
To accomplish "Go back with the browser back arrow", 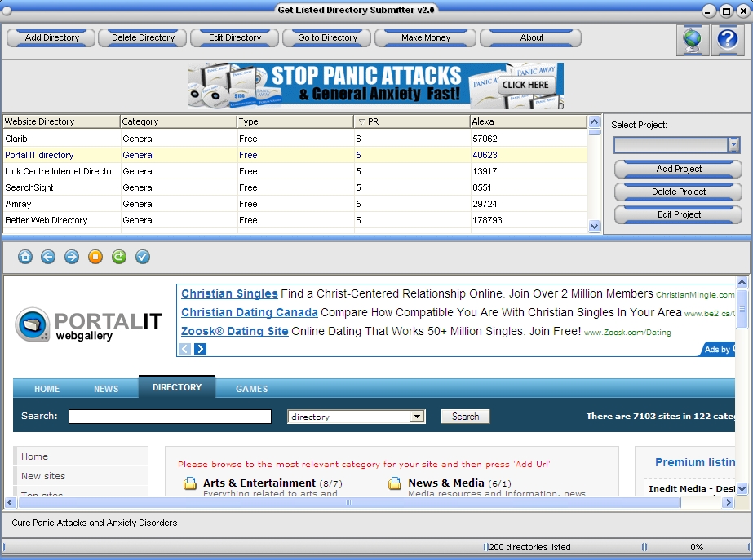I will (48, 257).
